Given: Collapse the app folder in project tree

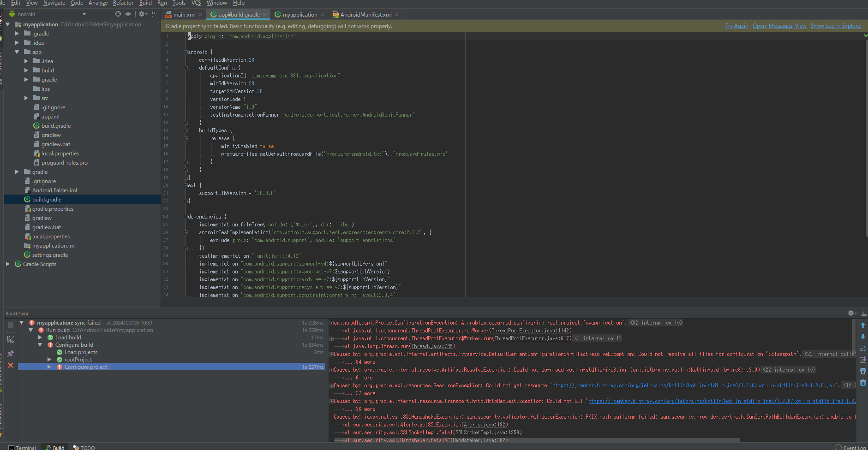Looking at the screenshot, I should point(17,52).
